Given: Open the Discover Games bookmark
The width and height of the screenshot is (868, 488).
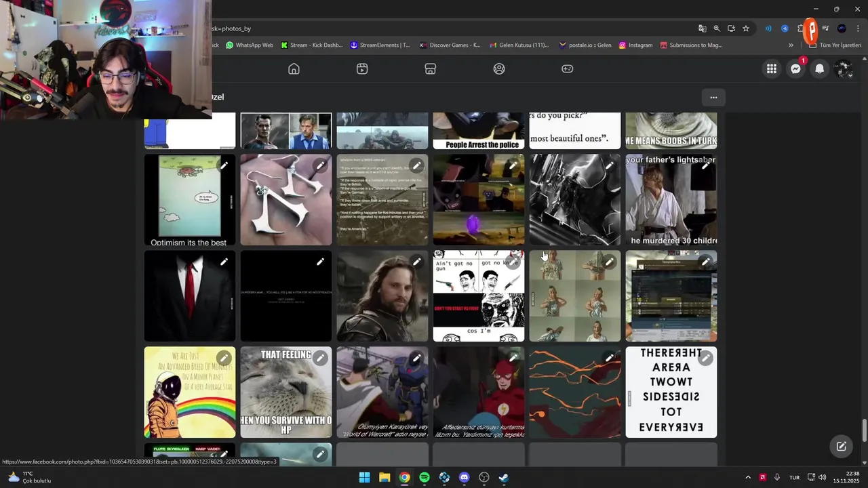Looking at the screenshot, I should pos(450,45).
